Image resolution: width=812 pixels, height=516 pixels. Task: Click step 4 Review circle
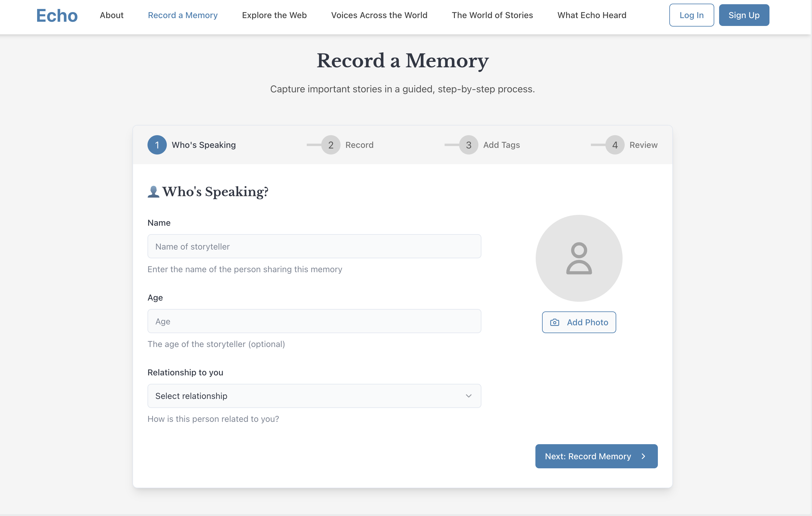tap(615, 145)
